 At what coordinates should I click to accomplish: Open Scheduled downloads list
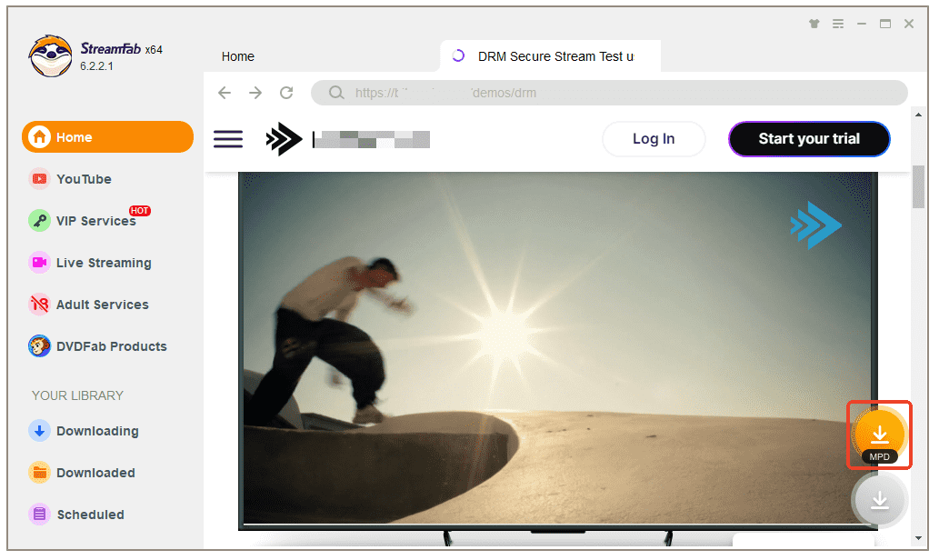[x=76, y=515]
